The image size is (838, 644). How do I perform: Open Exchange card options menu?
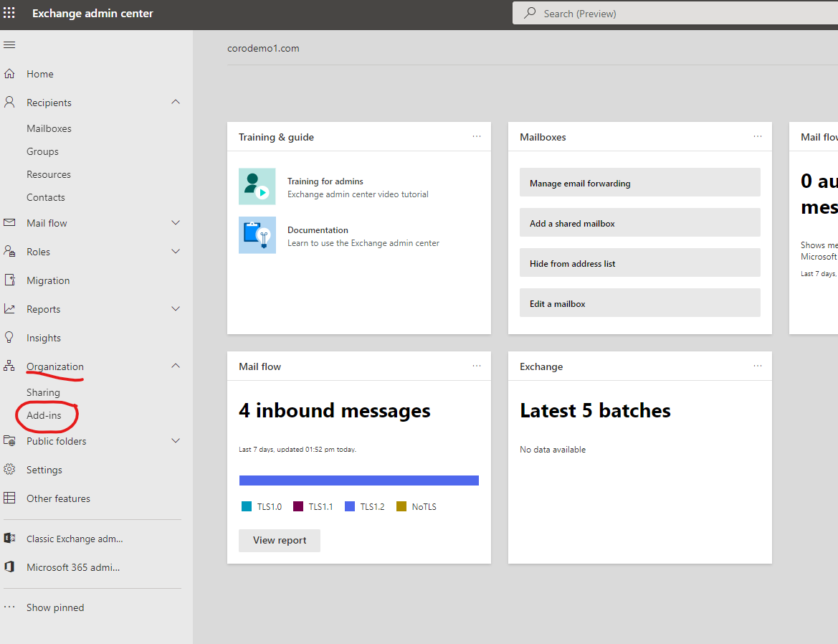(x=758, y=366)
